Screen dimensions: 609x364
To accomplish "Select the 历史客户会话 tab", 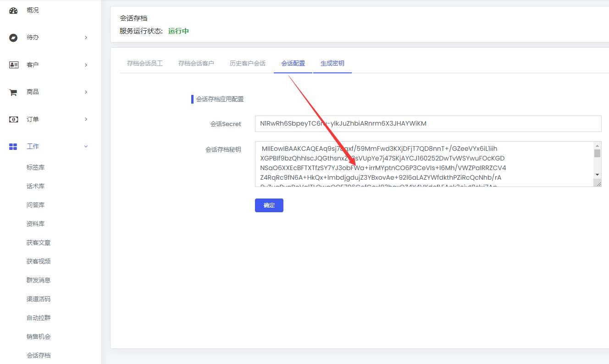I will pos(248,63).
